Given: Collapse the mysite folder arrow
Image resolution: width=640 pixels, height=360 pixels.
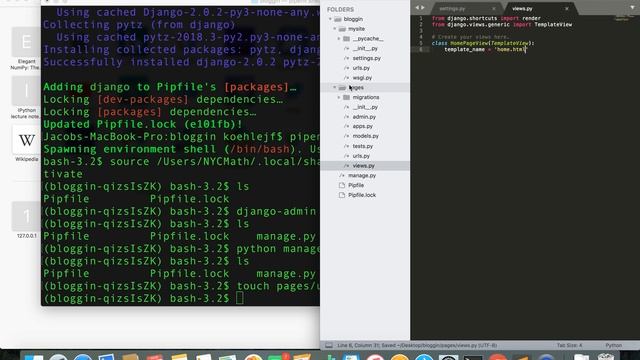Looking at the screenshot, I should [335, 29].
